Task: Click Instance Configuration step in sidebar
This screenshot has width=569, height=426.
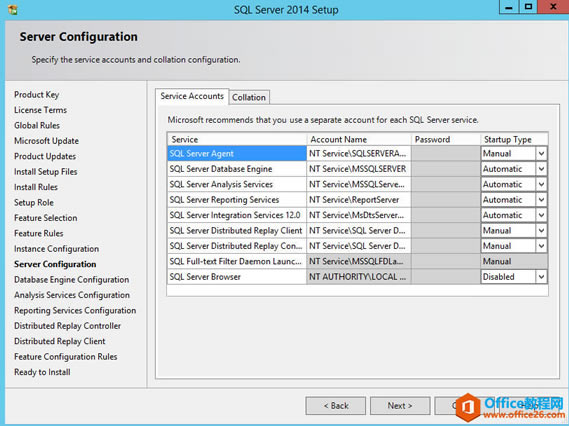Action: (x=56, y=249)
